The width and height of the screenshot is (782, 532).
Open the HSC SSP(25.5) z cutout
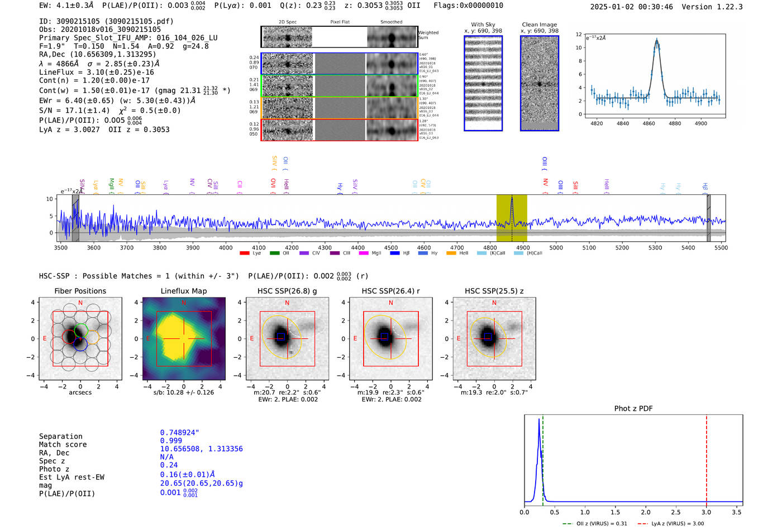pyautogui.click(x=494, y=339)
